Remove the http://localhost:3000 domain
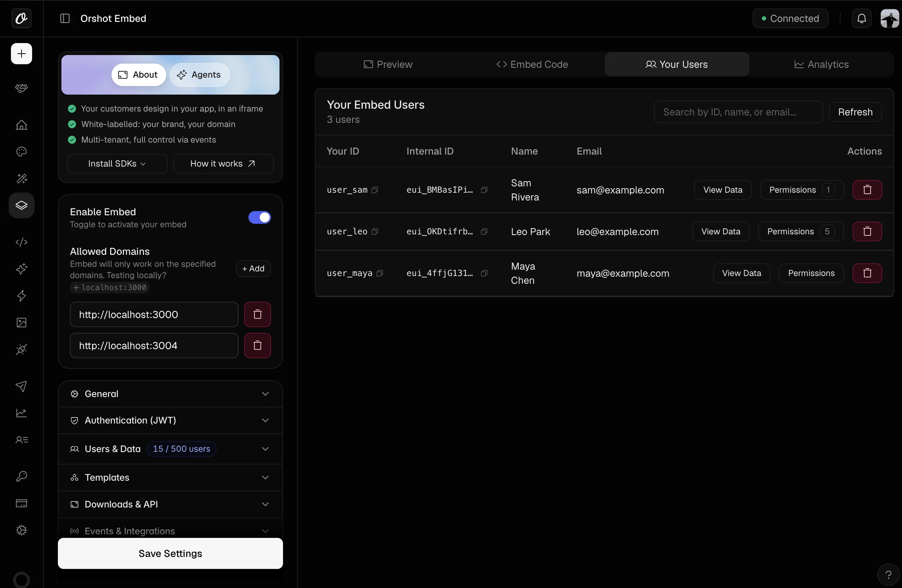This screenshot has height=588, width=902. [x=257, y=315]
